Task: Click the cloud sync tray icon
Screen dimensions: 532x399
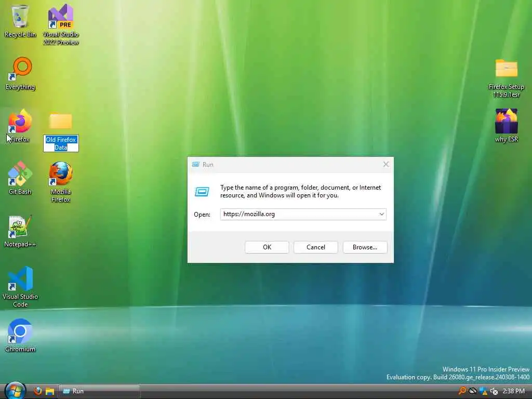Action: click(473, 391)
